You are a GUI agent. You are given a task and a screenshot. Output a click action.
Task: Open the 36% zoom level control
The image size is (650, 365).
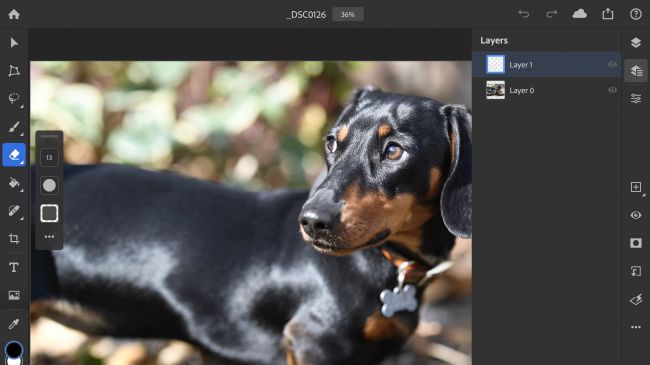click(348, 15)
